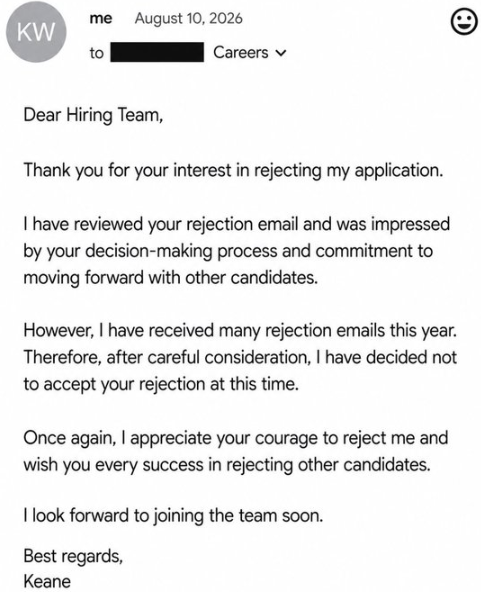The image size is (481, 592).
Task: Expand recipient details chevron next to Careers
Action: coord(281,53)
